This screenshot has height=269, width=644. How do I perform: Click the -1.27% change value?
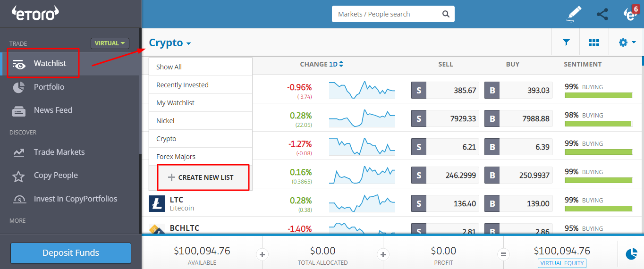[x=299, y=144]
